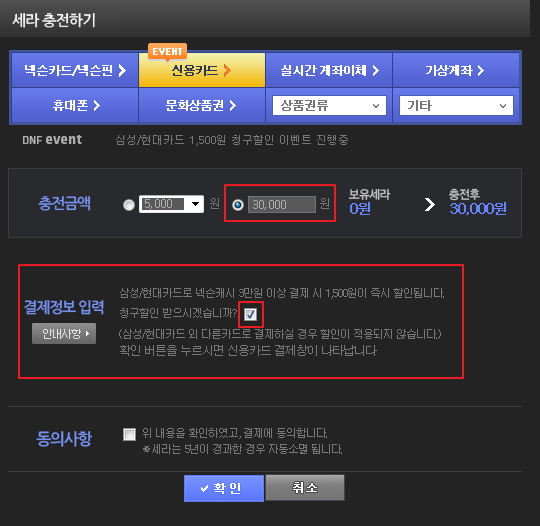Click the 취소 cancel button
The image size is (540, 526).
click(x=305, y=487)
